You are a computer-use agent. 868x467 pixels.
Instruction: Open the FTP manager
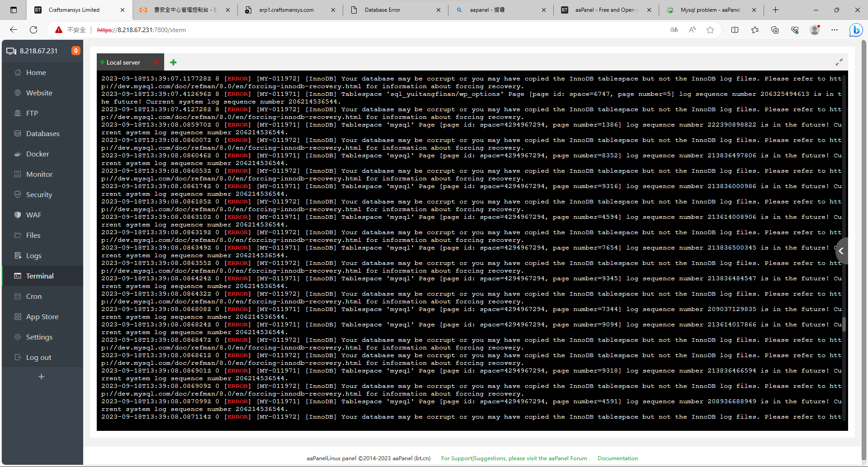(32, 113)
